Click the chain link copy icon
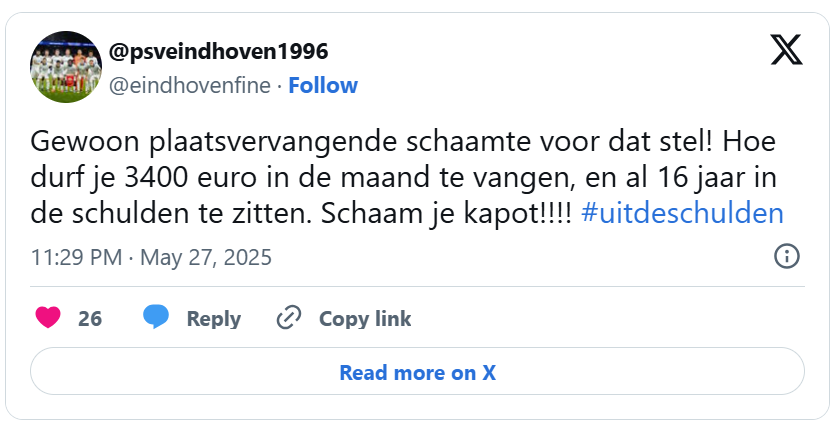 tap(288, 318)
